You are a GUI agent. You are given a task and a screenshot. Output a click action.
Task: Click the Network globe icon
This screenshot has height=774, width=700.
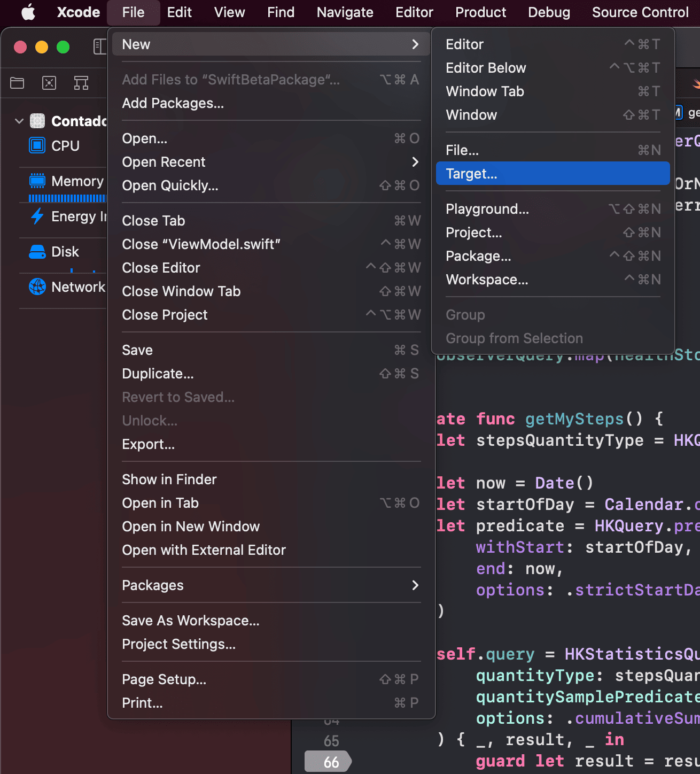coord(37,287)
